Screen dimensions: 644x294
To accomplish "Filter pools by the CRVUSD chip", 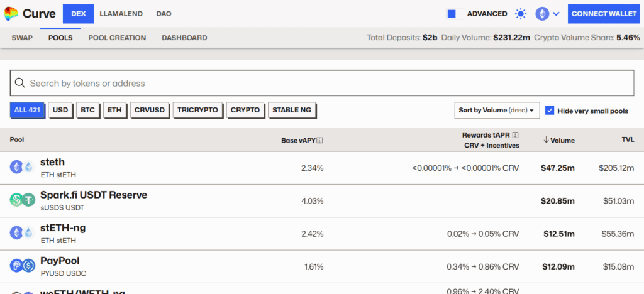I will point(149,110).
